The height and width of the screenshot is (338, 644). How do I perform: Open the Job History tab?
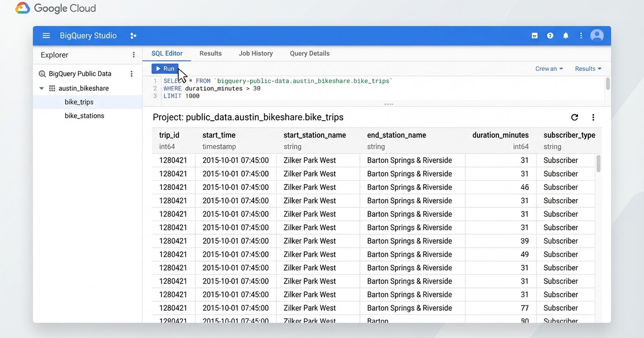[255, 54]
